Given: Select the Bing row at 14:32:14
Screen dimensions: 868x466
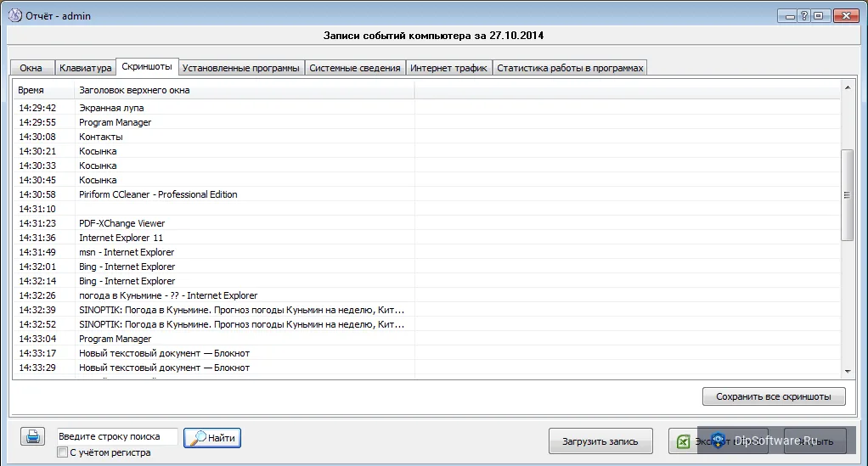Looking at the screenshot, I should (x=427, y=280).
